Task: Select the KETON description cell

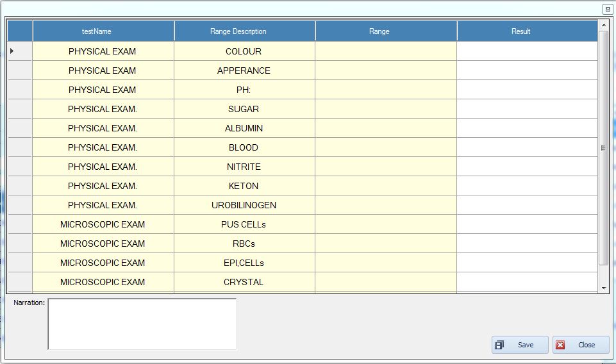Action: pos(245,186)
